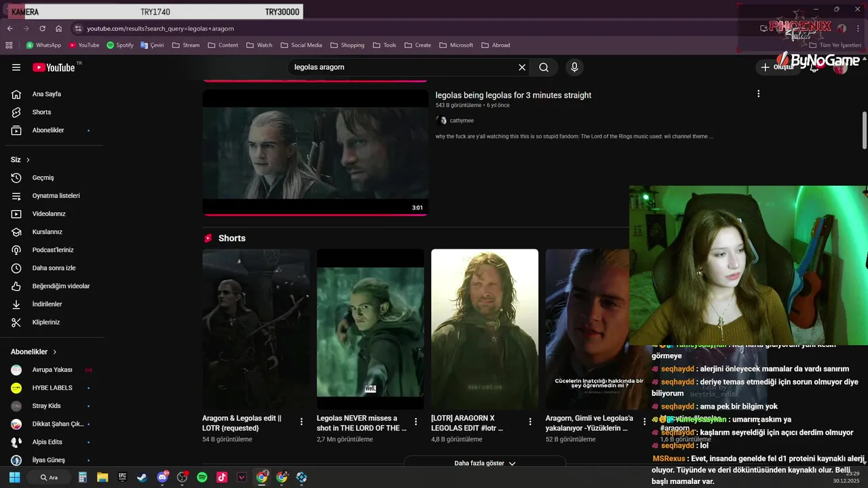Open Epic Games launcher from the taskbar
The width and height of the screenshot is (868, 488).
(123, 477)
